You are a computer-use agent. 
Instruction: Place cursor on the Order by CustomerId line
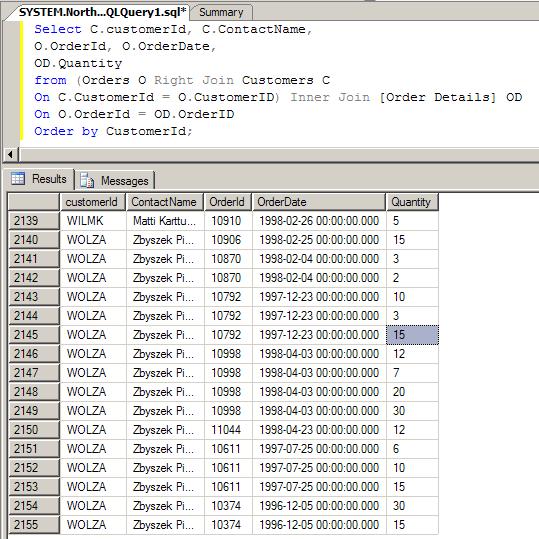click(x=113, y=131)
